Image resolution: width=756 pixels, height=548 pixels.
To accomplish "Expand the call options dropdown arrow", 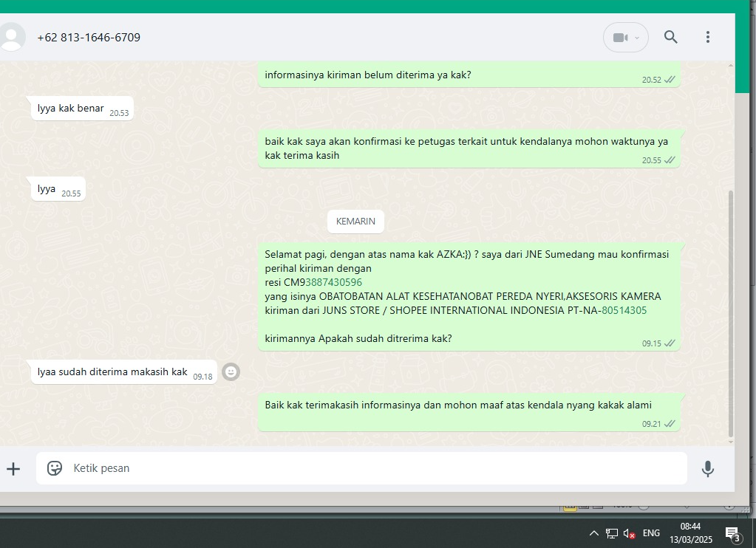I will tap(637, 38).
